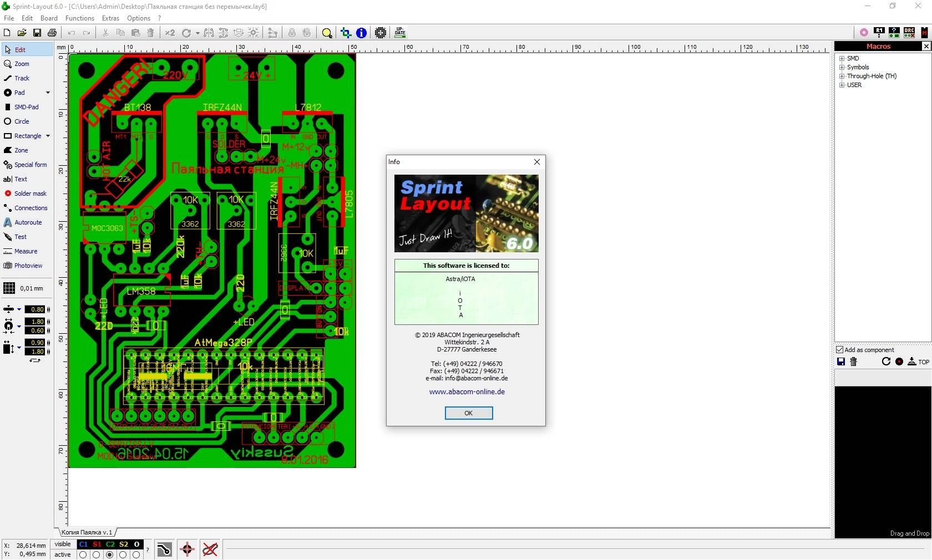Open the www.abacom-online.de link
932x560 pixels.
467,391
